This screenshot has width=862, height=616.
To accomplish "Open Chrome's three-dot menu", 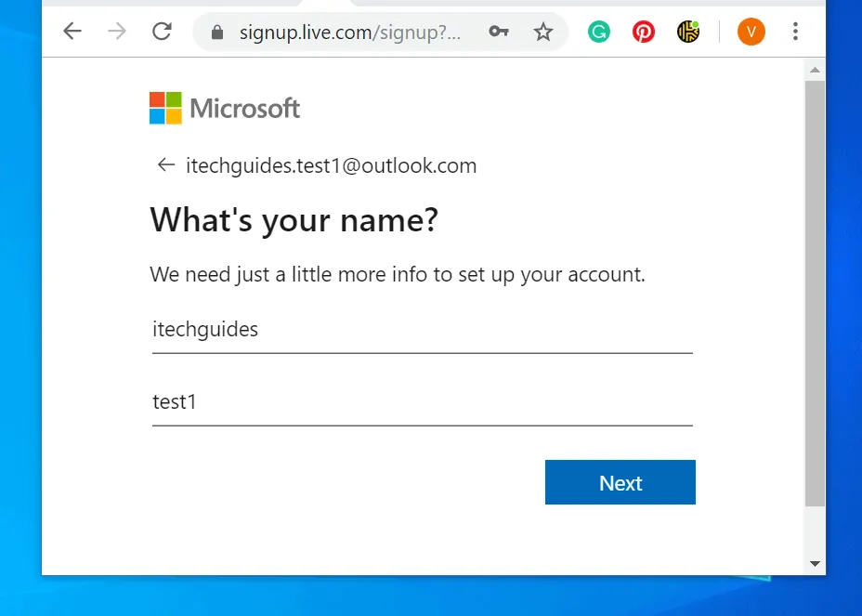I will (x=795, y=33).
